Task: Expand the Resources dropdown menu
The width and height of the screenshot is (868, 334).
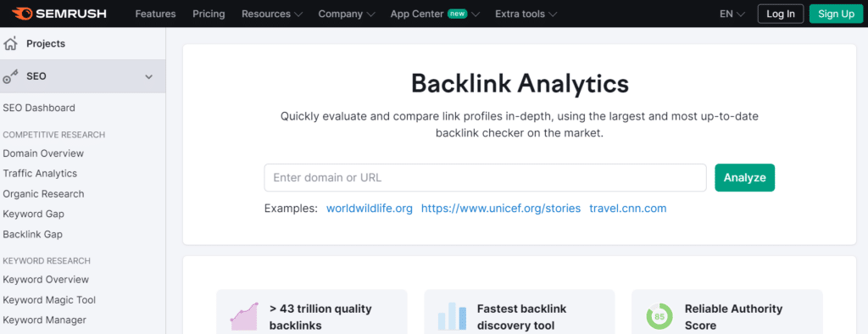Action: click(272, 14)
